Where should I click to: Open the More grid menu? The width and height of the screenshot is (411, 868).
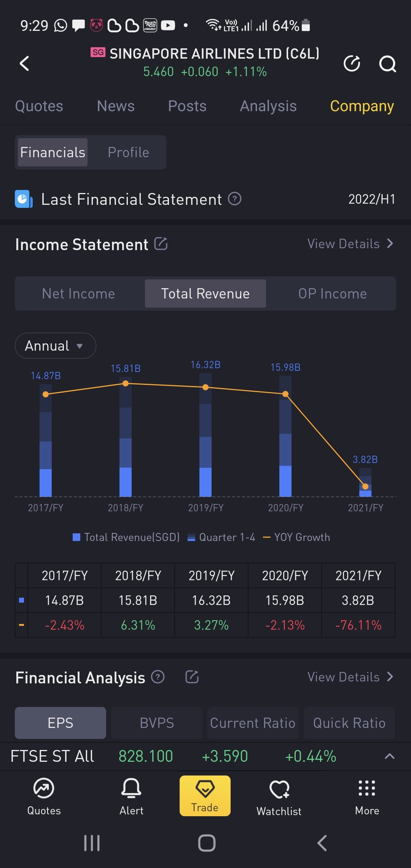[x=367, y=796]
